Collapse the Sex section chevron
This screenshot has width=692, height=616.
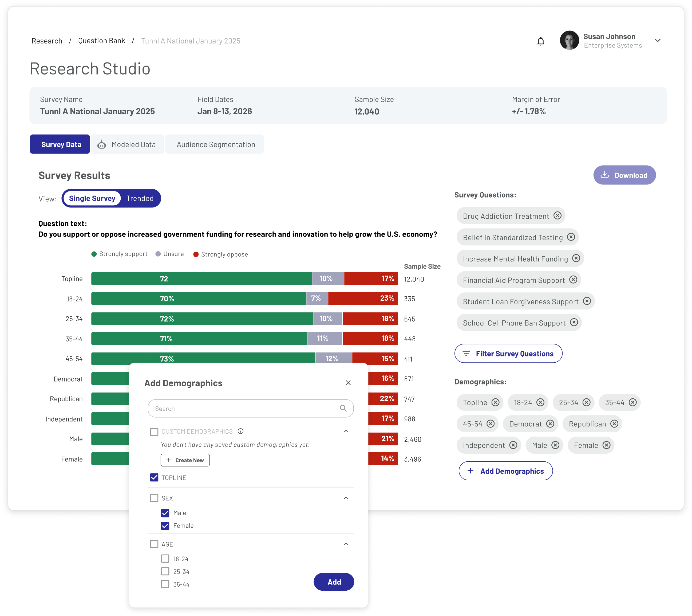[x=346, y=498]
